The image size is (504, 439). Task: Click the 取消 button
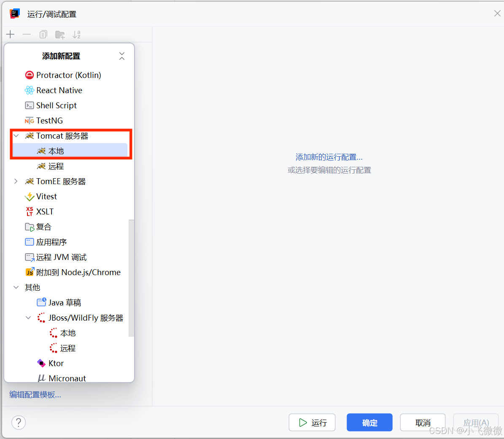click(423, 423)
